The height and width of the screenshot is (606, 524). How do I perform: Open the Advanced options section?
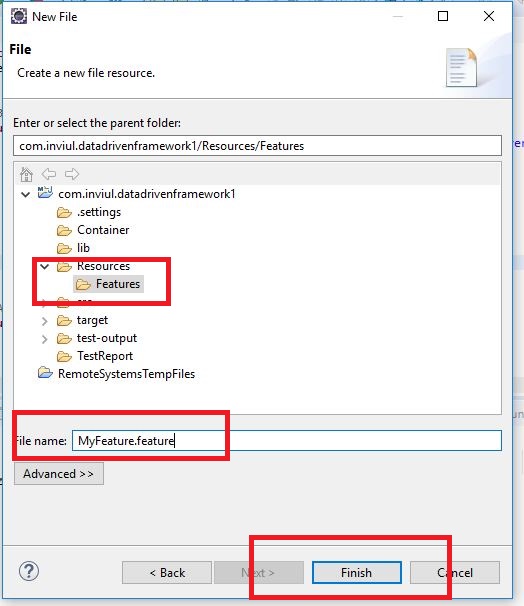pos(59,473)
